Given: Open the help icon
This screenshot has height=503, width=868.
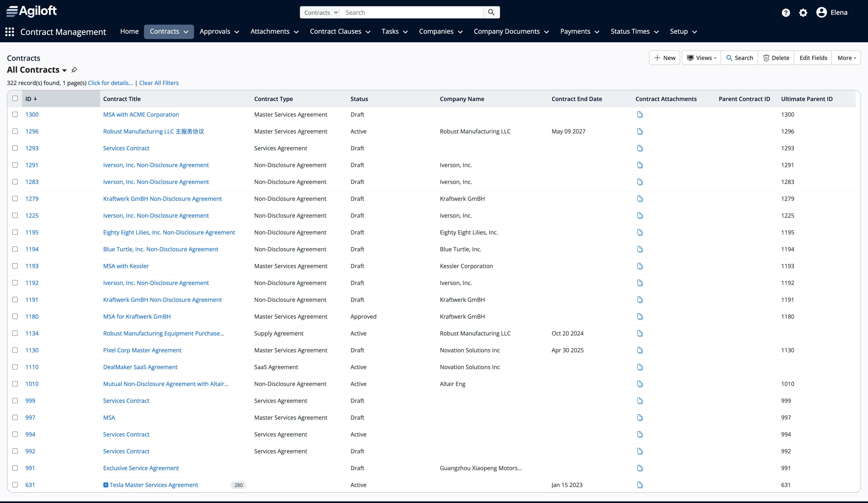Looking at the screenshot, I should click(786, 12).
